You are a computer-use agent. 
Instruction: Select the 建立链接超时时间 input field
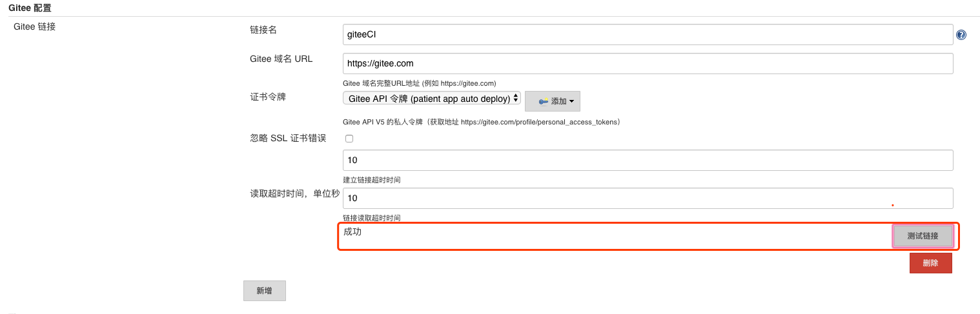[x=648, y=161]
